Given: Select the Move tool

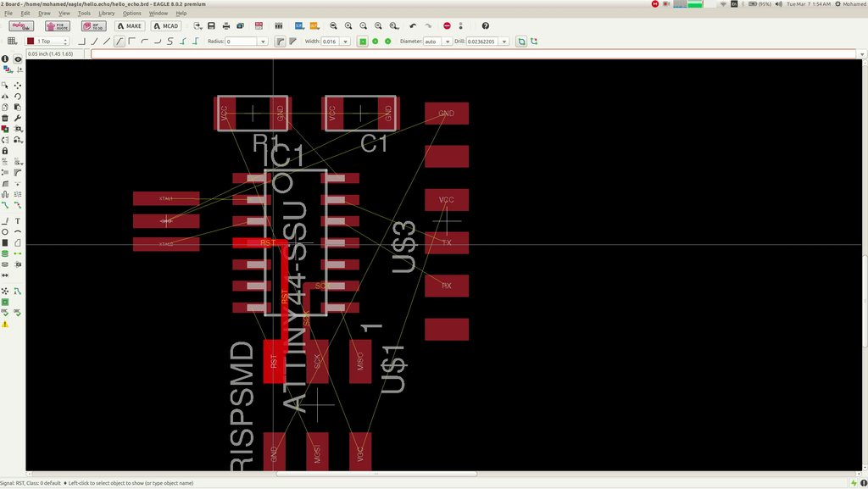Looking at the screenshot, I should tap(18, 86).
